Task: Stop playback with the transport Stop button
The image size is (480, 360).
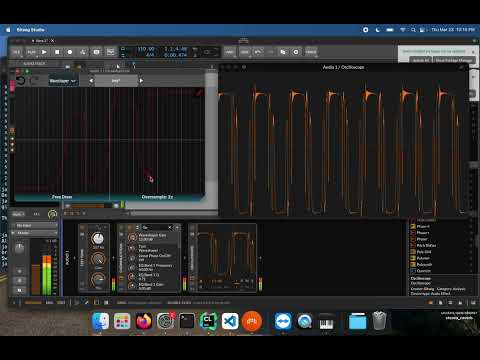Action: pos(57,52)
